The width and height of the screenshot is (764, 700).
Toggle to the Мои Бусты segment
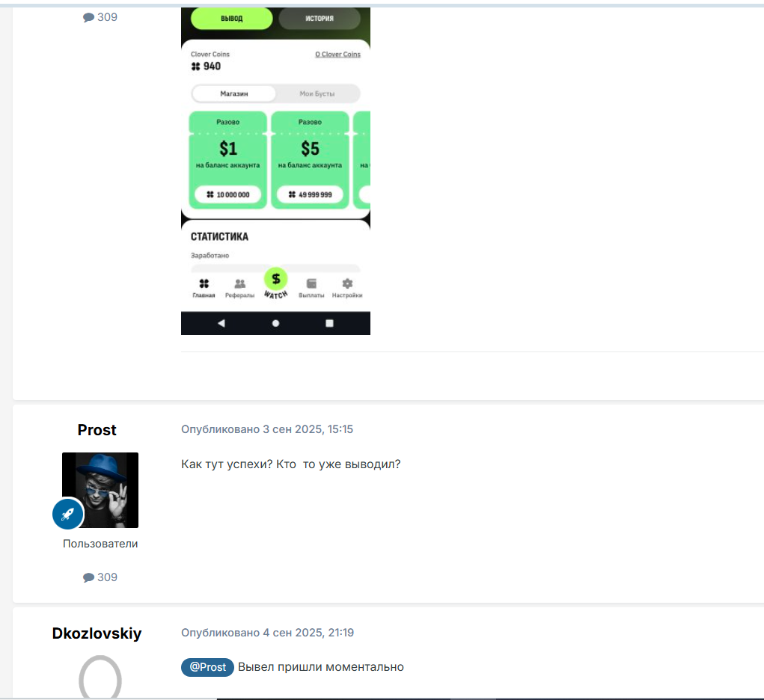(x=317, y=93)
